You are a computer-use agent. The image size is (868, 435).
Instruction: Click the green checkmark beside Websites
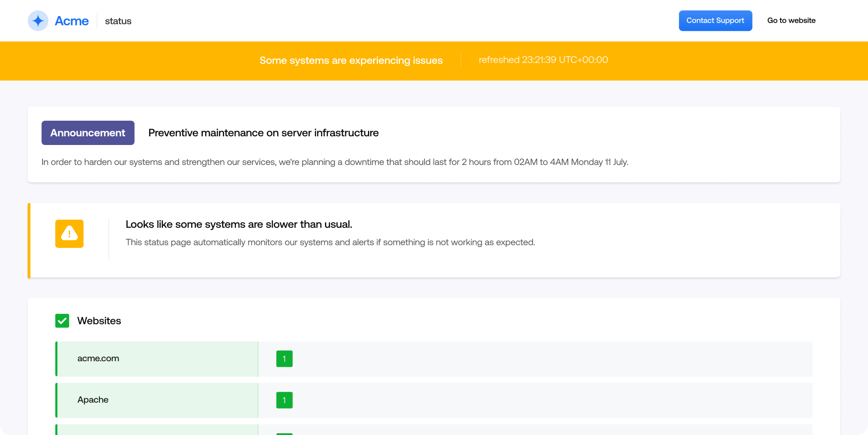tap(62, 321)
